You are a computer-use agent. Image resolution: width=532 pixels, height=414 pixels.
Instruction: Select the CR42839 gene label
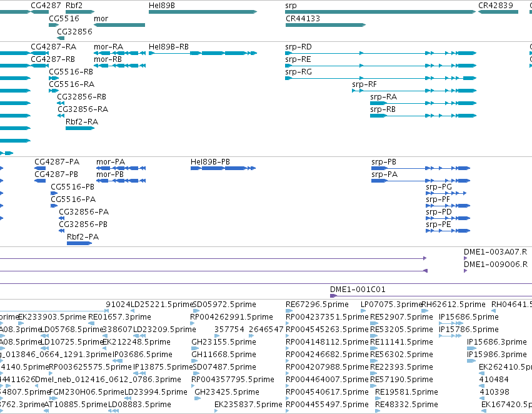point(496,6)
